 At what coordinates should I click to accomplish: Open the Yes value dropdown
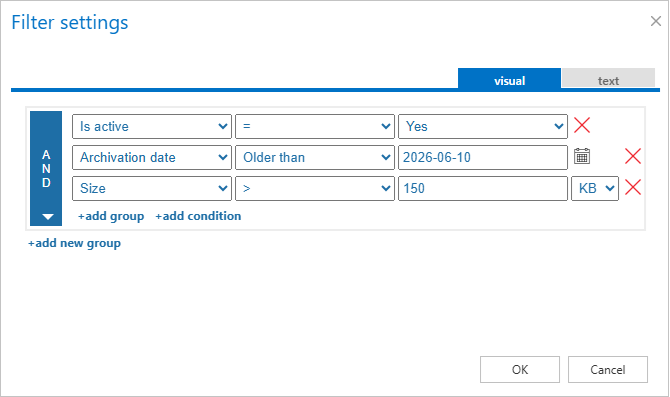pos(483,126)
